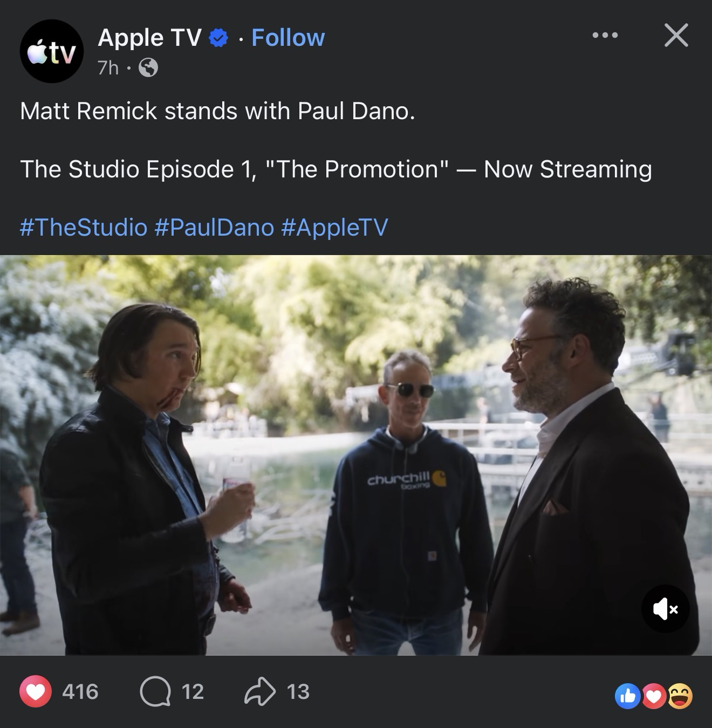The width and height of the screenshot is (712, 728).
Task: Close the post with the X icon
Action: click(x=676, y=35)
